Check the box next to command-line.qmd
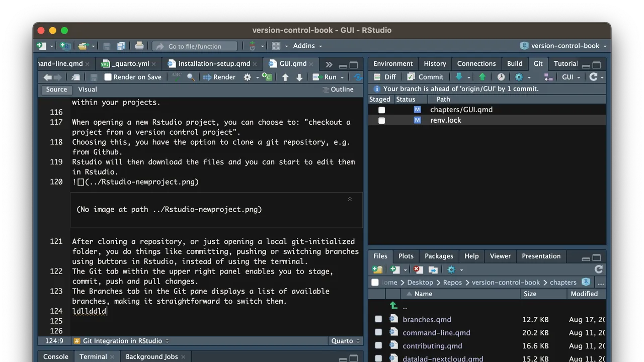Viewport: 644px width, 362px height. coord(378,332)
